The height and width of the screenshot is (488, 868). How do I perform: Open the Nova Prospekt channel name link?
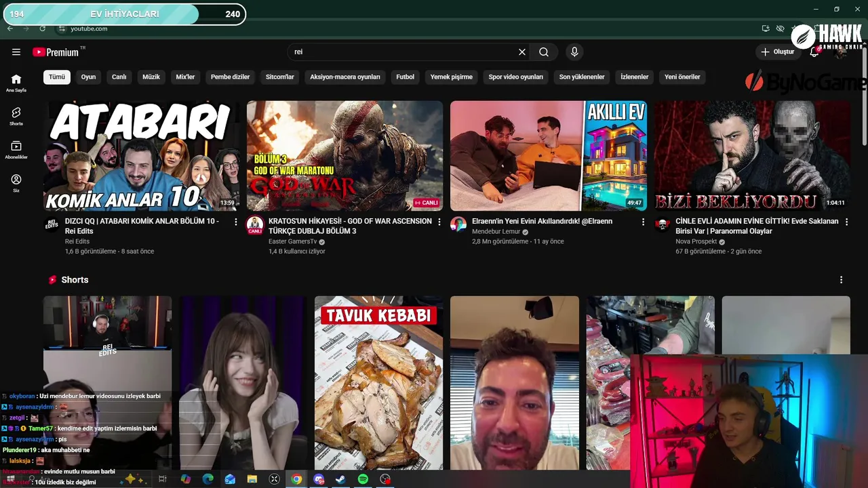(696, 241)
